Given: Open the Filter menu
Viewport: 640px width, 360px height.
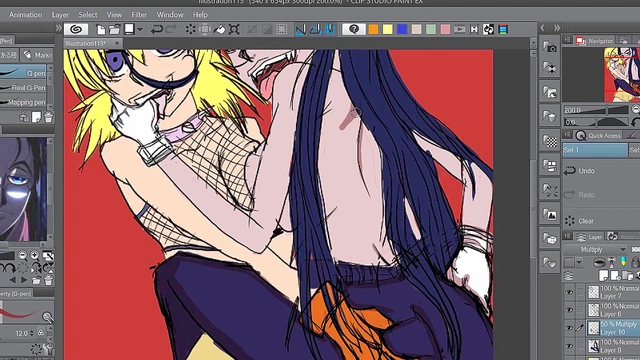Looking at the screenshot, I should coord(139,15).
